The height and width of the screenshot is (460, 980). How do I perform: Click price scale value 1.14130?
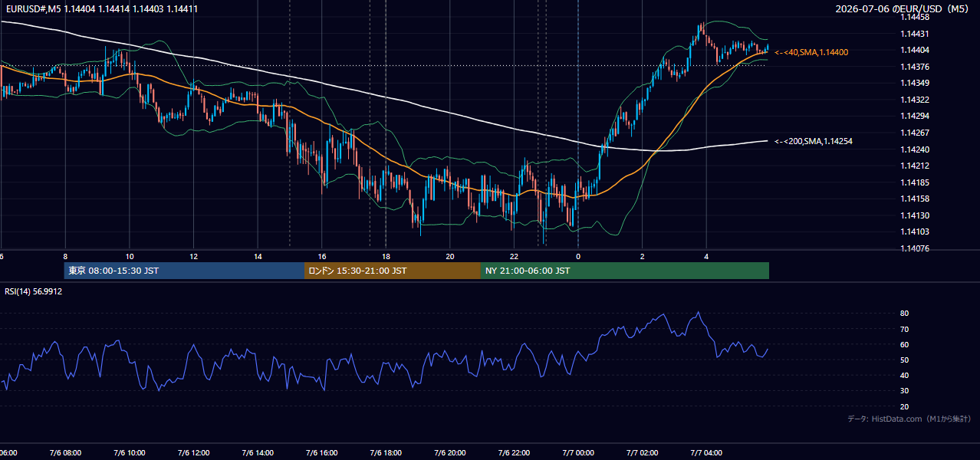(914, 215)
